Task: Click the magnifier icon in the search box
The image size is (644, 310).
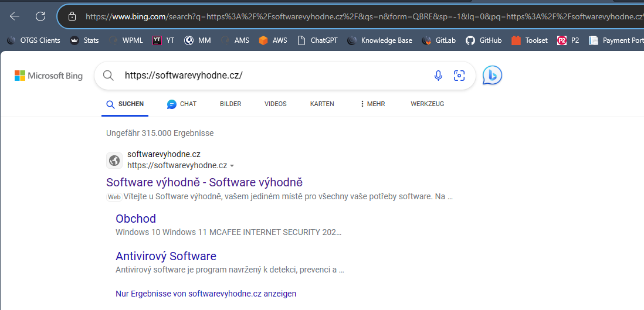Action: click(x=108, y=76)
